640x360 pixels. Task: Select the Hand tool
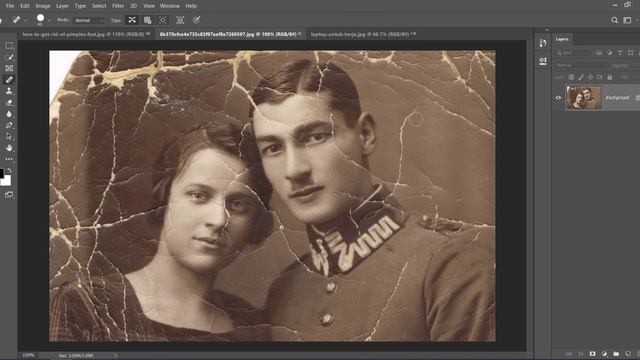pyautogui.click(x=9, y=148)
